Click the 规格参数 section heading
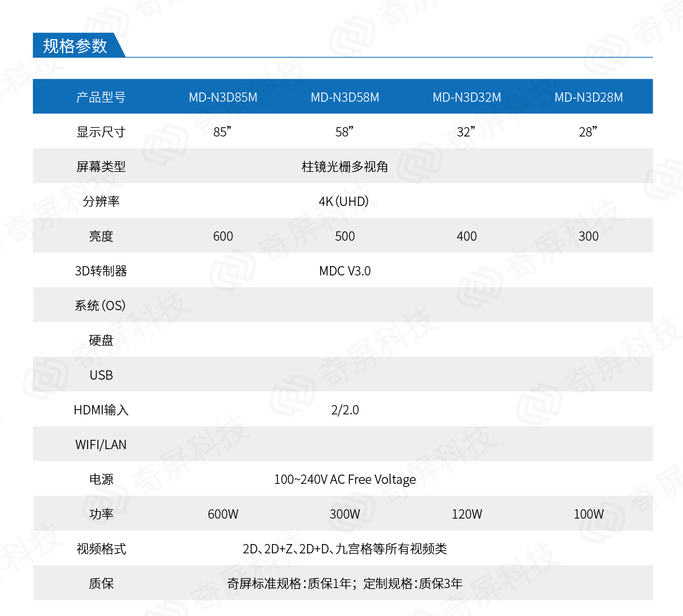 coord(75,46)
